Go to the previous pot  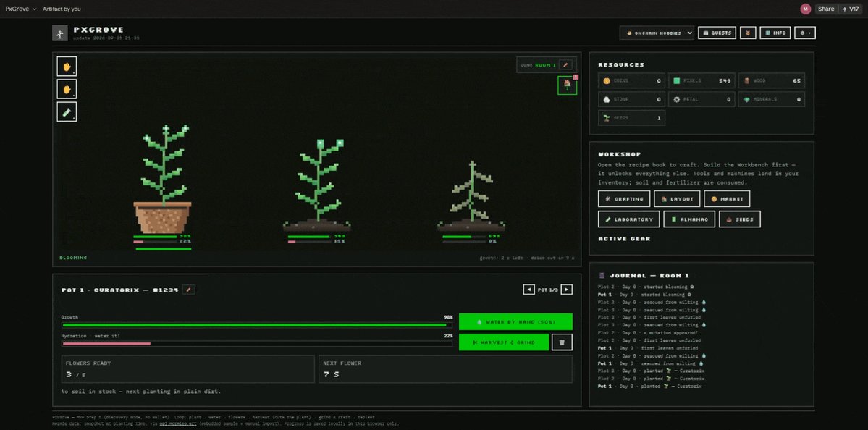tap(529, 290)
